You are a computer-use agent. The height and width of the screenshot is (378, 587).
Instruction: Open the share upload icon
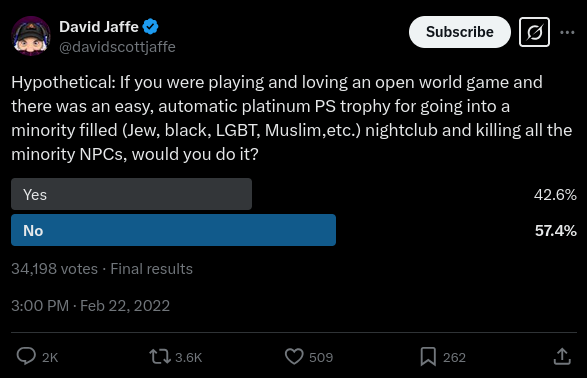562,356
